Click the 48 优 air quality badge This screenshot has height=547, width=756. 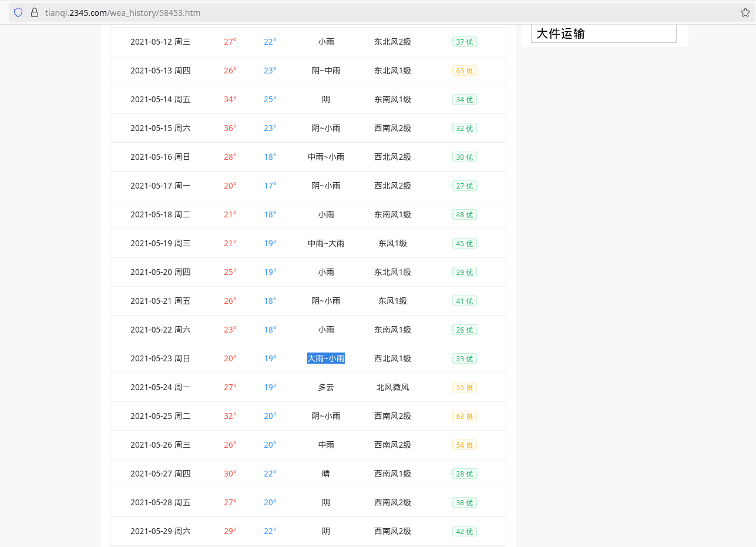464,214
